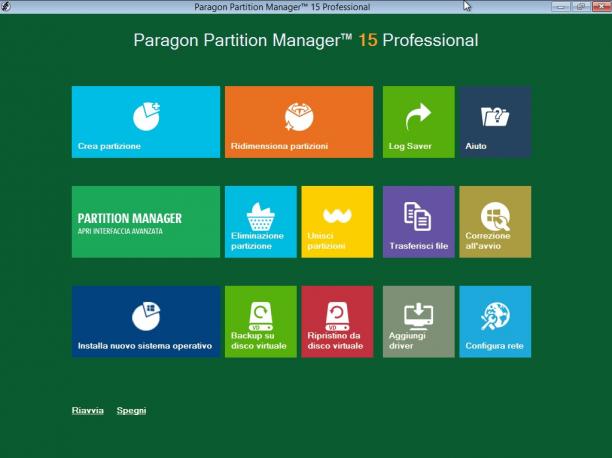Open the Configura rete tile
612x458 pixels.
click(x=495, y=322)
